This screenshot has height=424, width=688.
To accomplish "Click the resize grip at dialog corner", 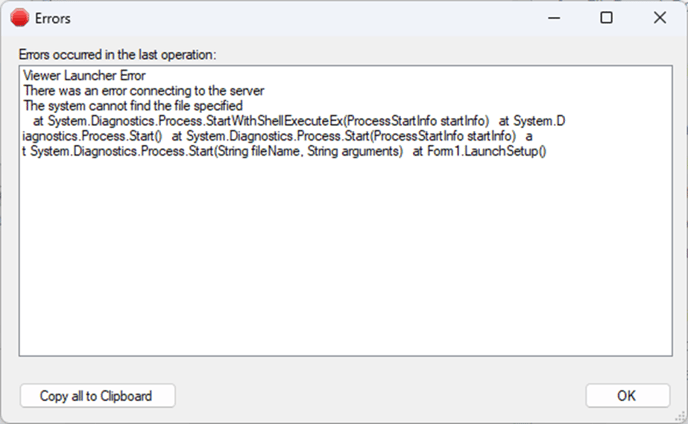I will click(680, 416).
